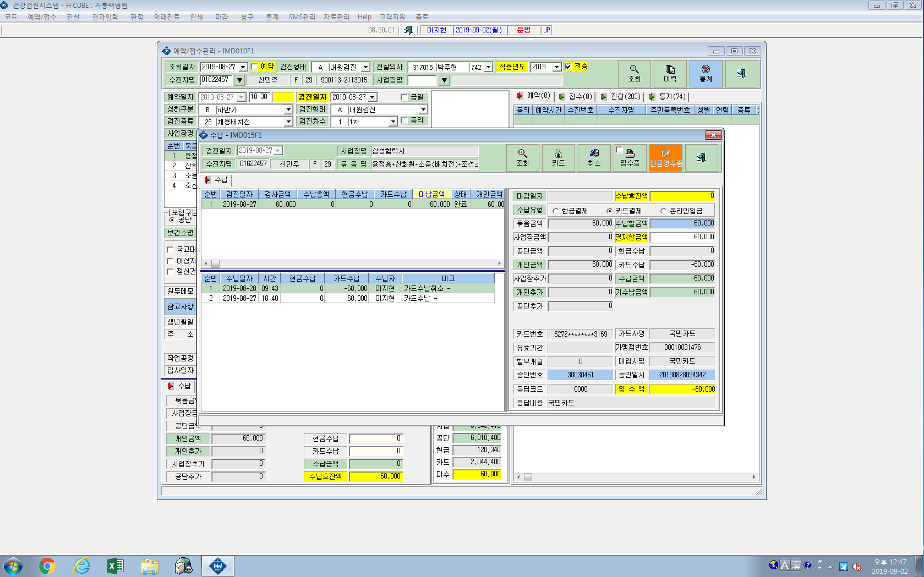
Task: Open the 검진종류 채용배치전 dropdown
Action: pos(288,122)
